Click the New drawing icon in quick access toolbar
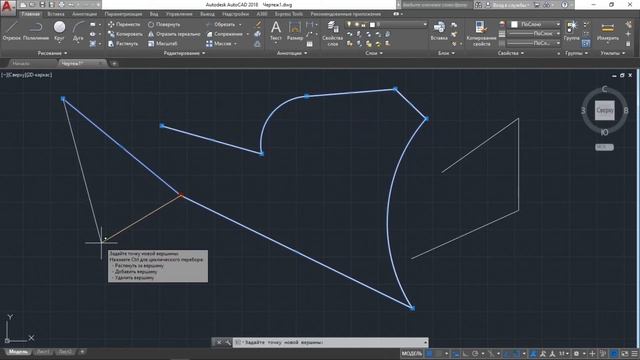640x360 pixels. [24, 5]
